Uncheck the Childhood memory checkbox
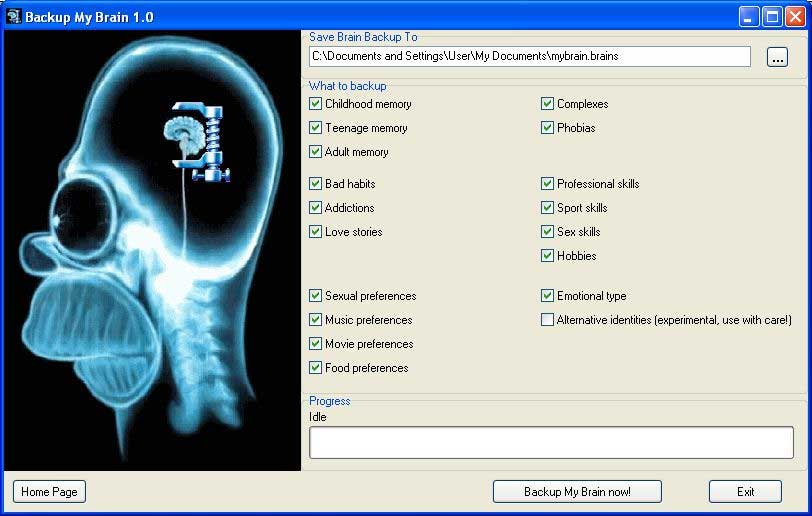 click(315, 104)
